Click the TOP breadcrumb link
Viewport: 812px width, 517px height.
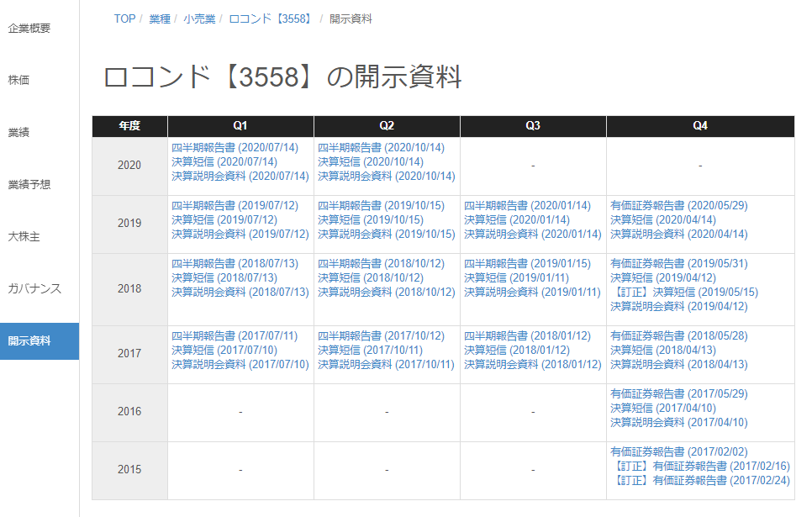point(124,19)
